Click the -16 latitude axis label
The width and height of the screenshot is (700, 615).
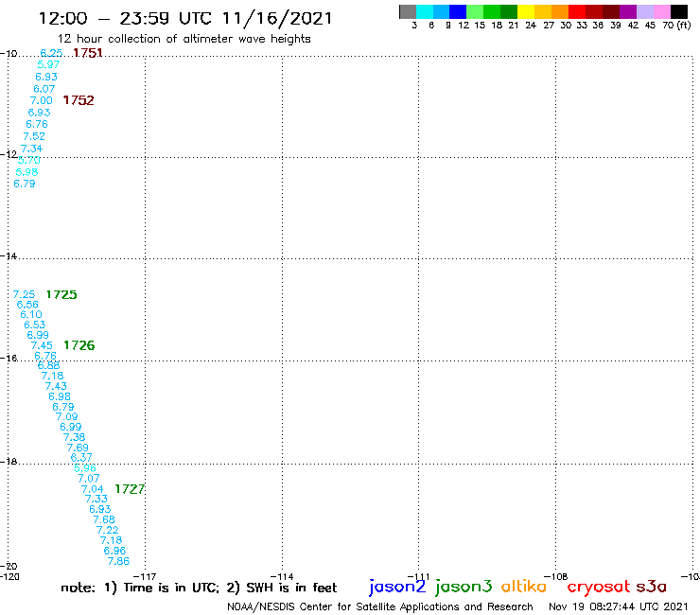[x=9, y=359]
